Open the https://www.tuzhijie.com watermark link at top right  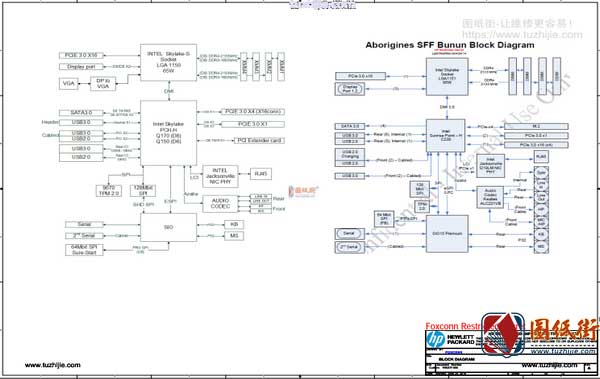[522, 35]
